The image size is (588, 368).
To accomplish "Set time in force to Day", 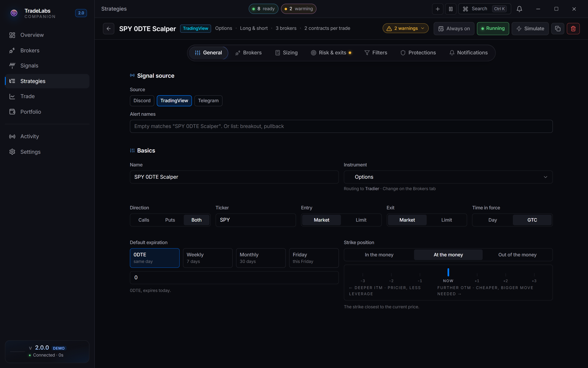I will tap(492, 220).
